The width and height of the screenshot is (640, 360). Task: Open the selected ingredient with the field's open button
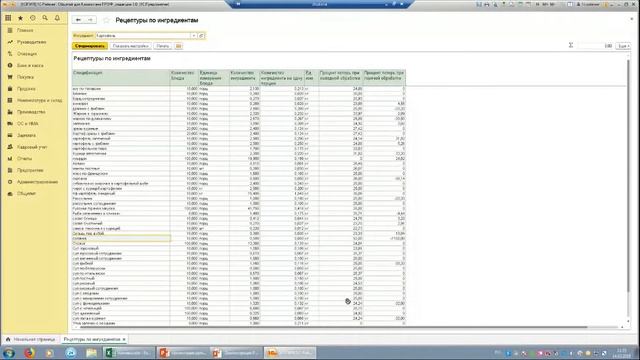(201, 36)
